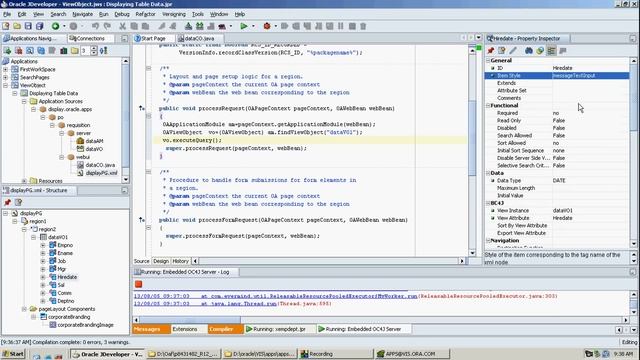
Task: Open the Versioning menu
Action: pos(174,14)
